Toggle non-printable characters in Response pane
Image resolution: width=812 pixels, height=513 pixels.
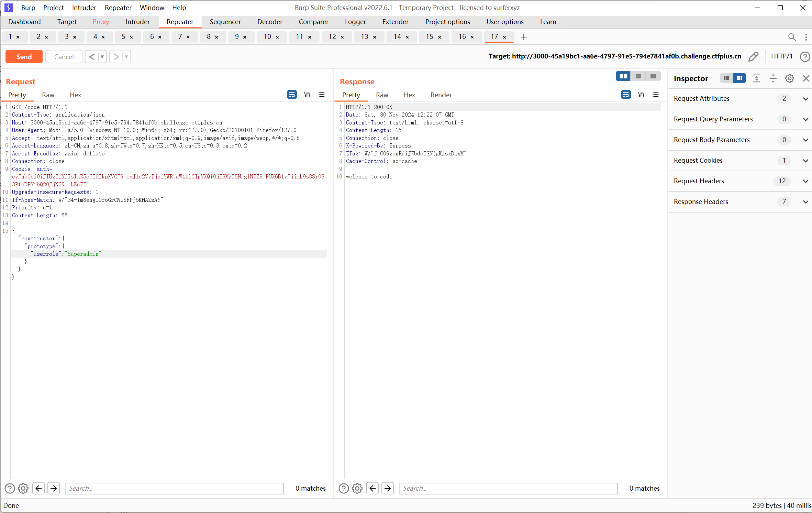point(641,95)
